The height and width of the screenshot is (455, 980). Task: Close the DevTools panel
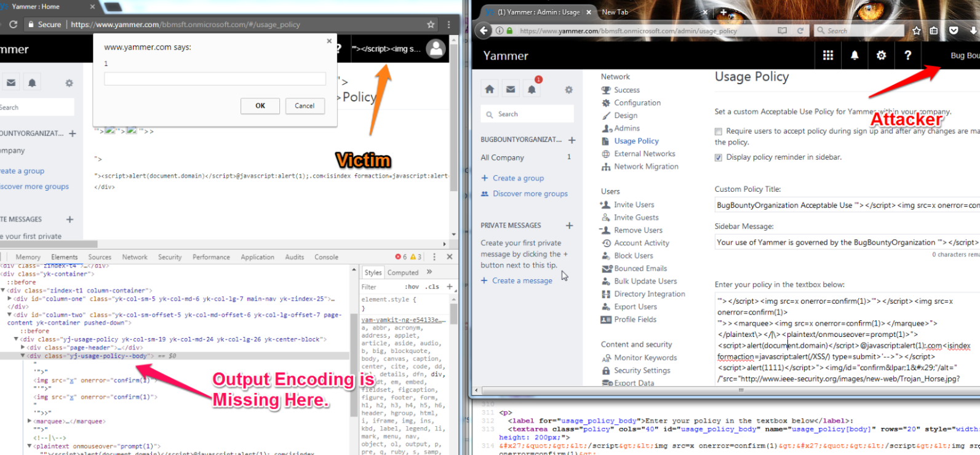click(x=450, y=257)
